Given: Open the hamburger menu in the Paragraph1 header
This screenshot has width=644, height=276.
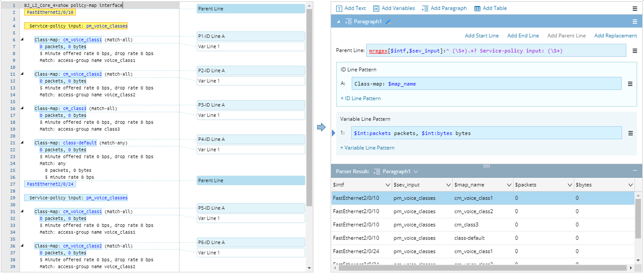Looking at the screenshot, I should (x=635, y=22).
